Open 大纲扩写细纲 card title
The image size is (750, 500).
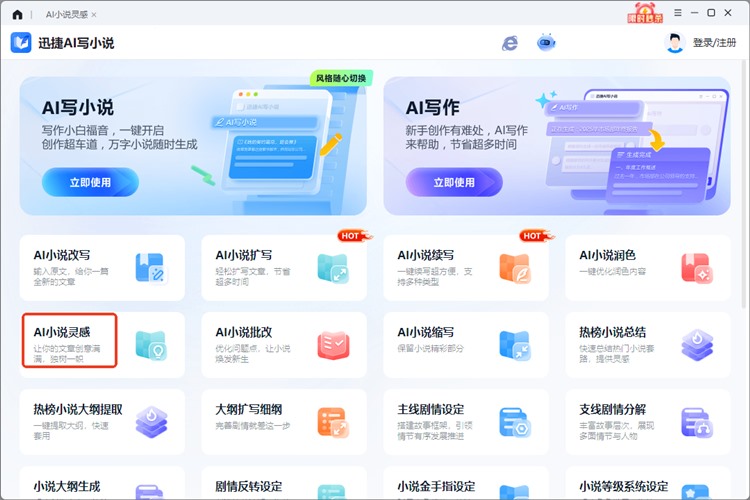point(249,410)
